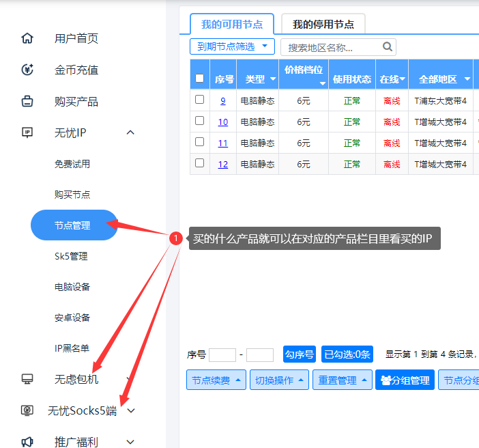Open the 重置管理 dropup menu

click(x=343, y=380)
